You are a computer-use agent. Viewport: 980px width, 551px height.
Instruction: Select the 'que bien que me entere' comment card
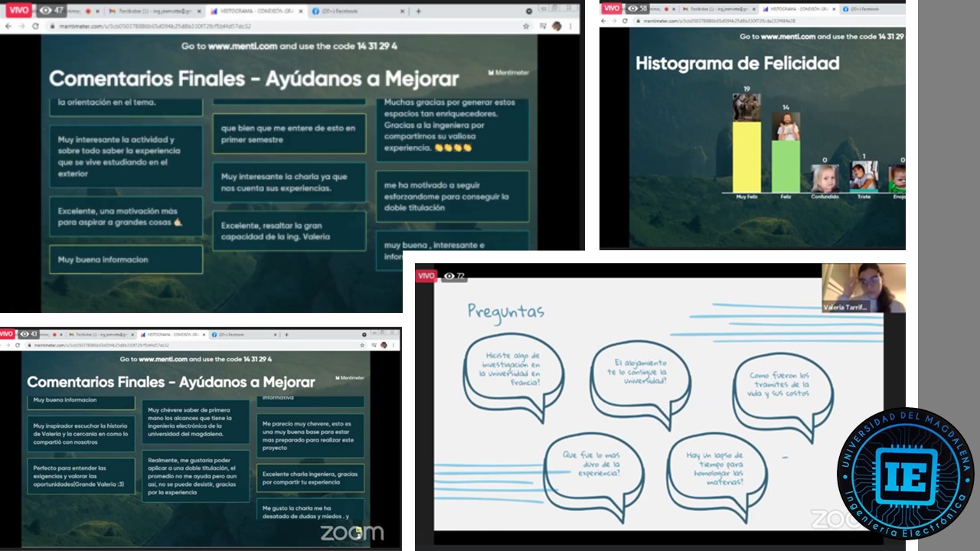(289, 134)
